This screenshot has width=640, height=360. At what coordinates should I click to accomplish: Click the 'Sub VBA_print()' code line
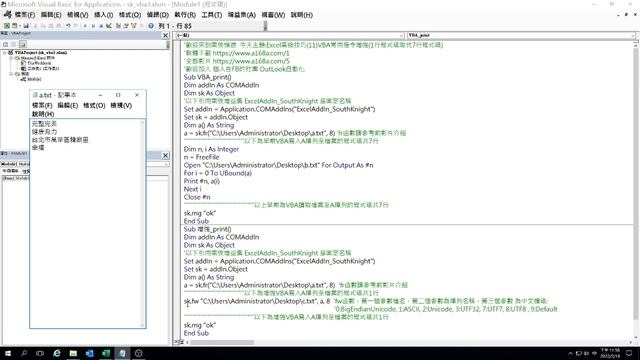click(x=207, y=77)
